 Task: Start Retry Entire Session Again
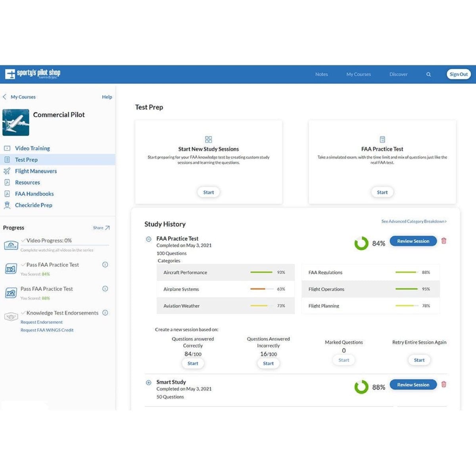coord(419,360)
